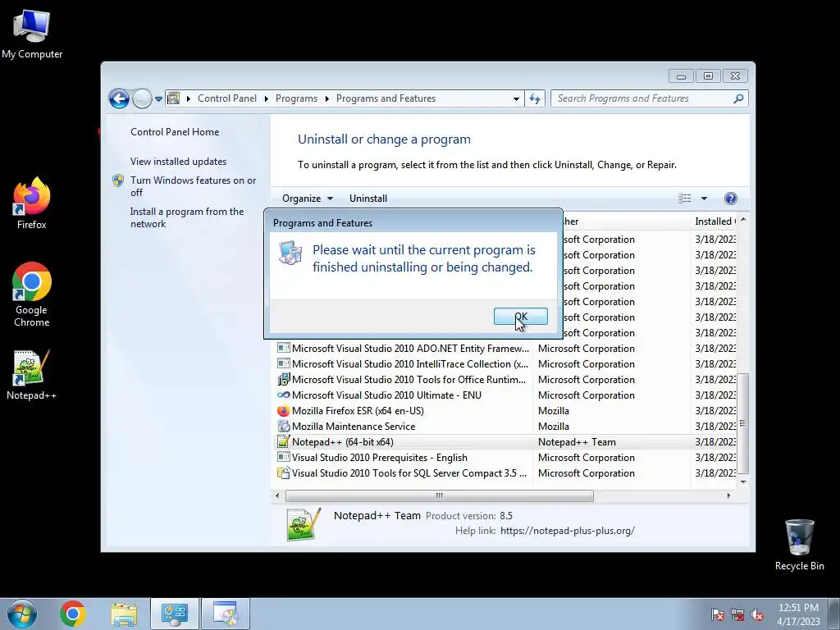Click the search magnifier icon

pos(739,98)
